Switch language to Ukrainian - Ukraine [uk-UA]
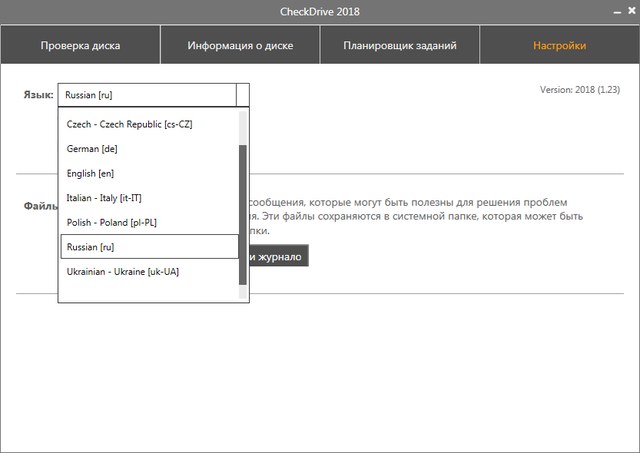The image size is (640, 453). pyautogui.click(x=122, y=272)
